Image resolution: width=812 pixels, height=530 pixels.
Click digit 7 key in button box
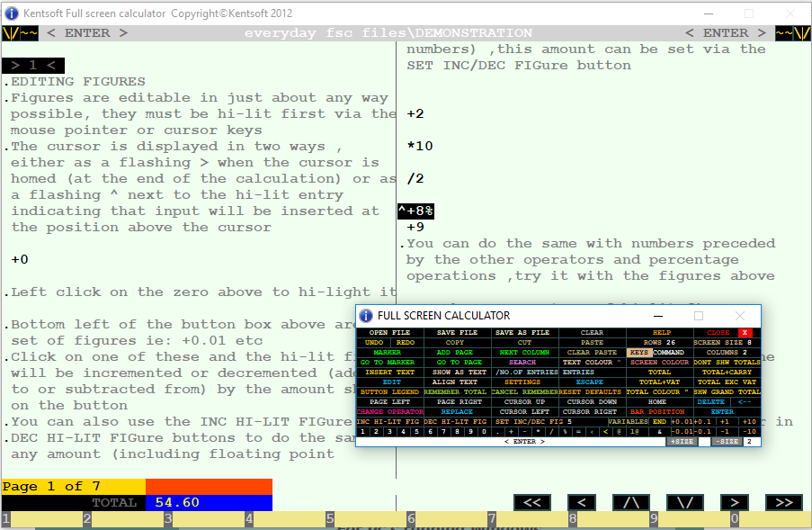click(x=444, y=432)
